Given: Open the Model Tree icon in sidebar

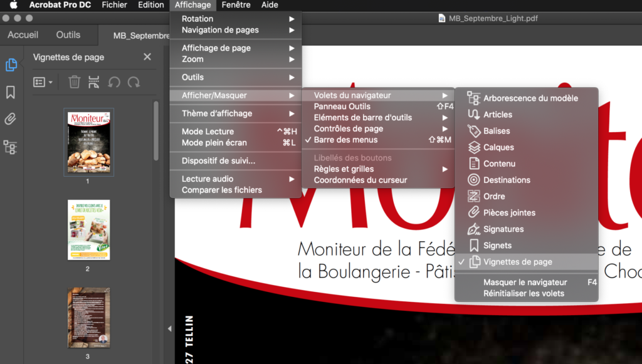Looking at the screenshot, I should pyautogui.click(x=11, y=147).
